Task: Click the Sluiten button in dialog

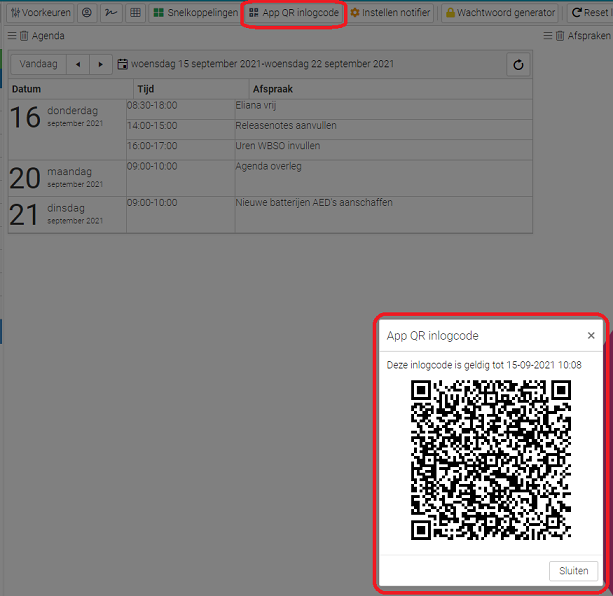Action: pyautogui.click(x=573, y=571)
